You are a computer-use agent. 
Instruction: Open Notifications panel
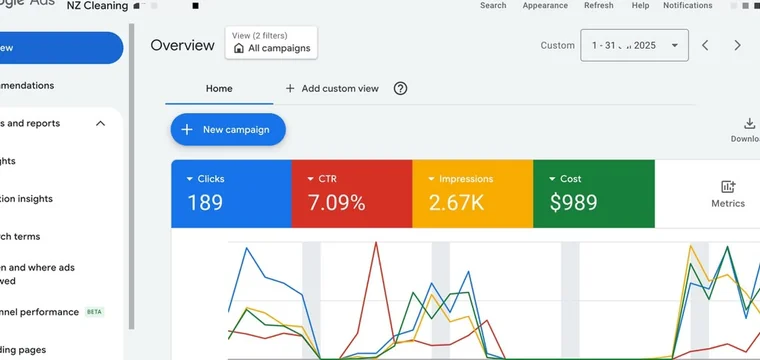click(x=688, y=6)
